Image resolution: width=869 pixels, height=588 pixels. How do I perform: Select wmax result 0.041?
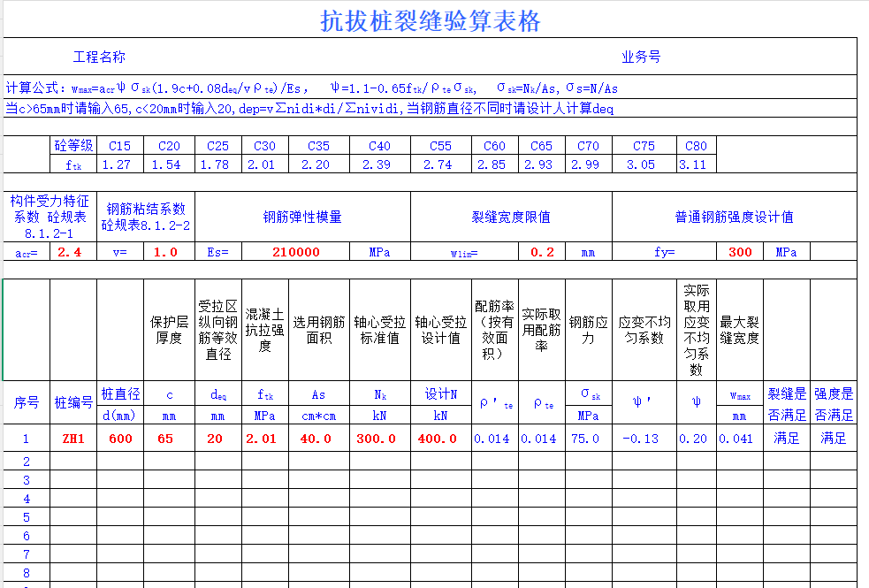tap(740, 439)
